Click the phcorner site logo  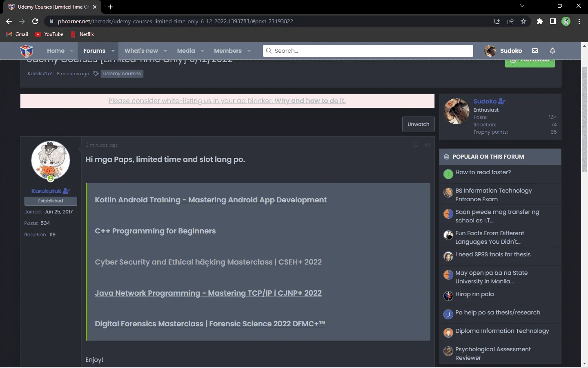click(27, 51)
